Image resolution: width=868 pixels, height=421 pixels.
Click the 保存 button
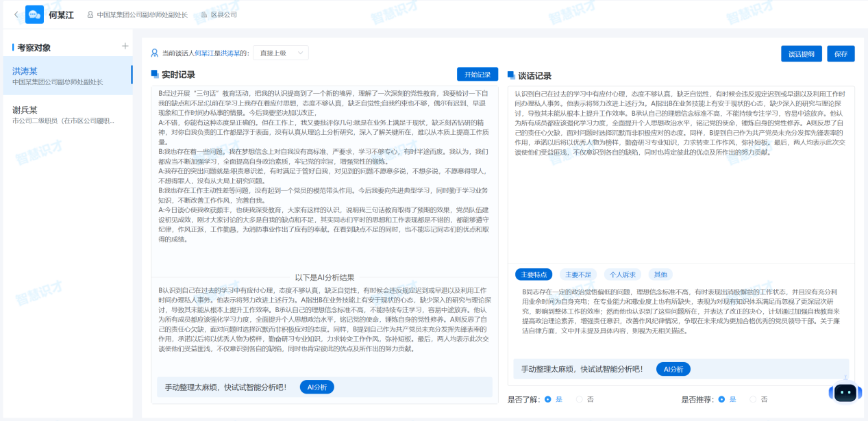(840, 54)
